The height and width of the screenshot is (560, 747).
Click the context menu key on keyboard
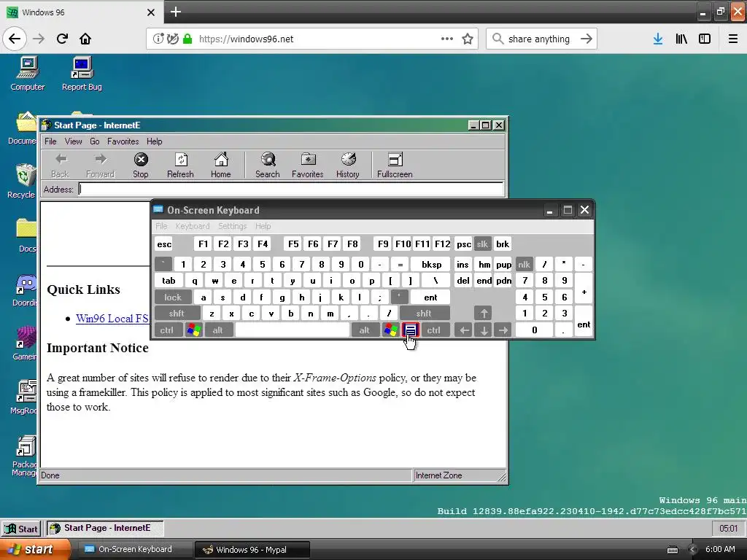[x=411, y=330]
